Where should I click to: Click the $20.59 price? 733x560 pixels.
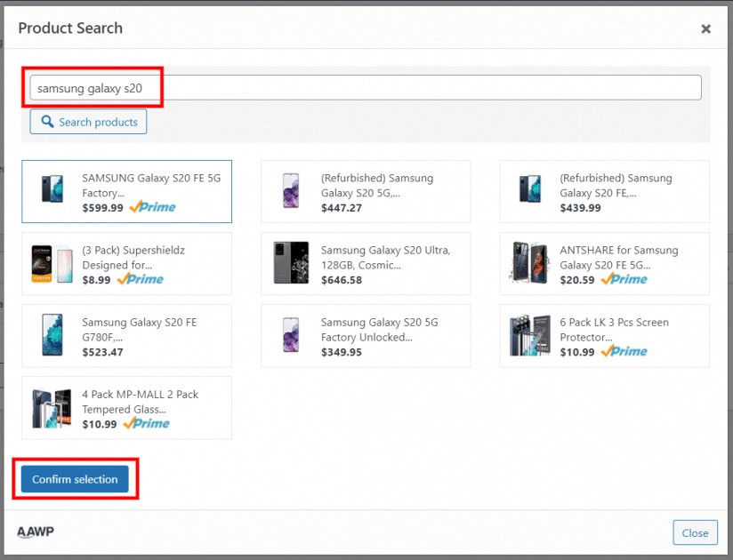(x=577, y=280)
